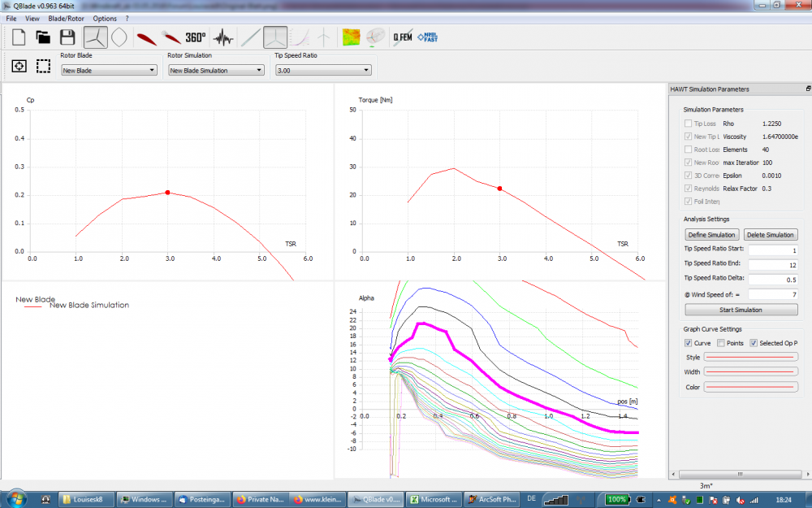This screenshot has height=508, width=812.
Task: Toggle the Curve checkbox
Action: (689, 343)
